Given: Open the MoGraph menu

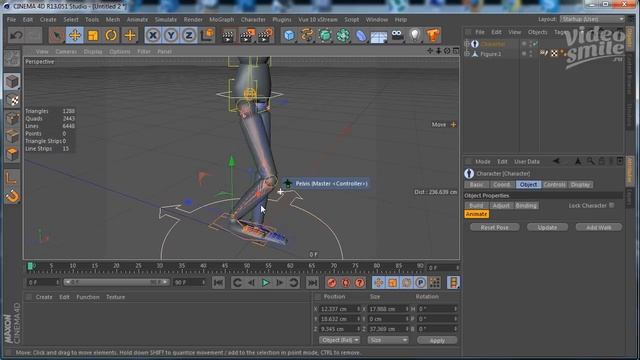Looking at the screenshot, I should (x=222, y=20).
